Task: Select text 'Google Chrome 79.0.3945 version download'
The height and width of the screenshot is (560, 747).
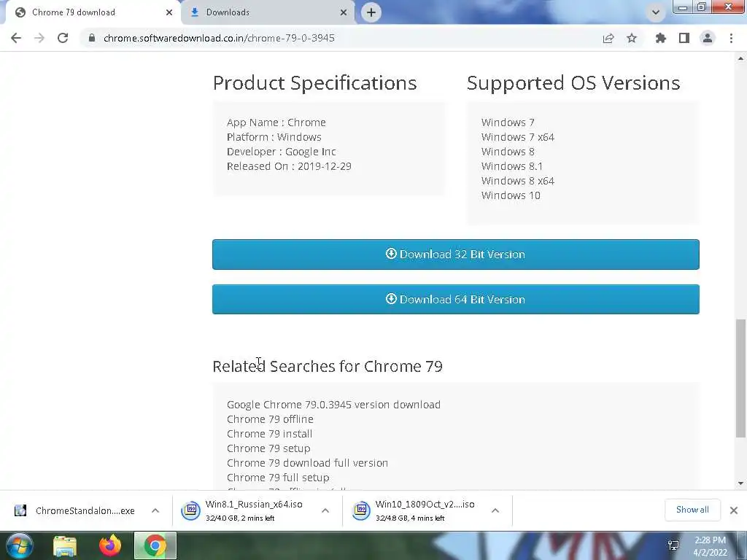Action: (x=333, y=405)
